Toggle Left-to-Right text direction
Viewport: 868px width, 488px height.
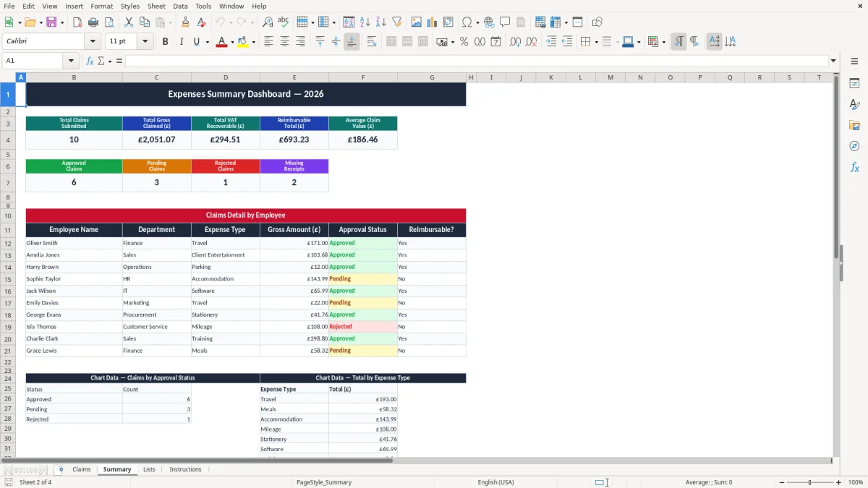pyautogui.click(x=678, y=42)
